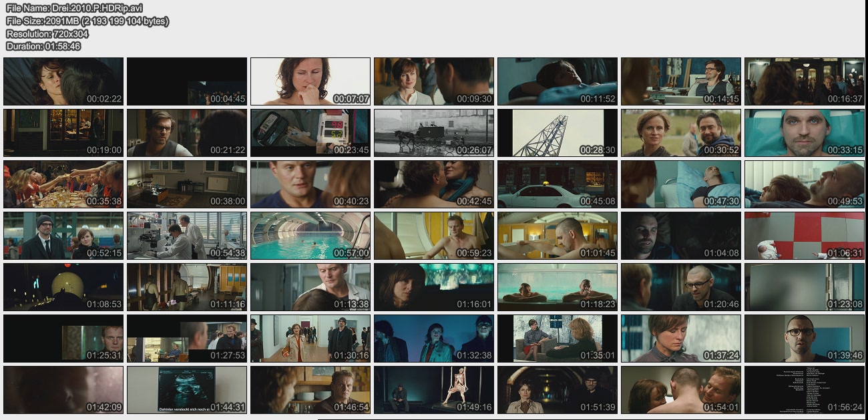The width and height of the screenshot is (868, 420).
Task: Click the Duration 01:58:46 text
Action: (x=43, y=46)
